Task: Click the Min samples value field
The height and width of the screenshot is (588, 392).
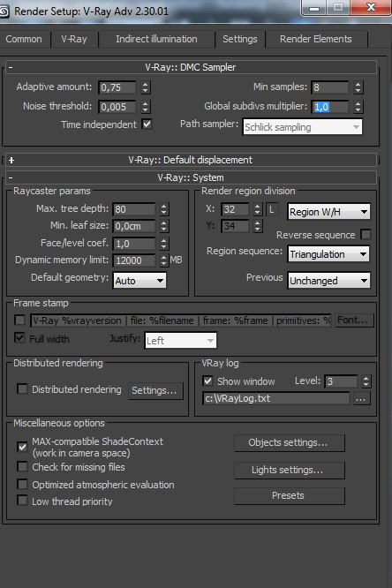Action: [x=330, y=87]
